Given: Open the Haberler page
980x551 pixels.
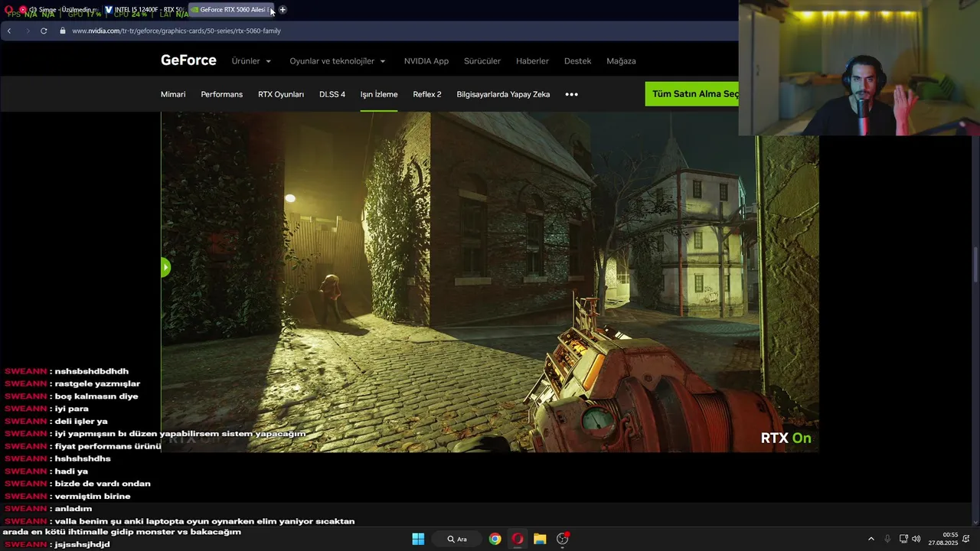Looking at the screenshot, I should point(532,61).
